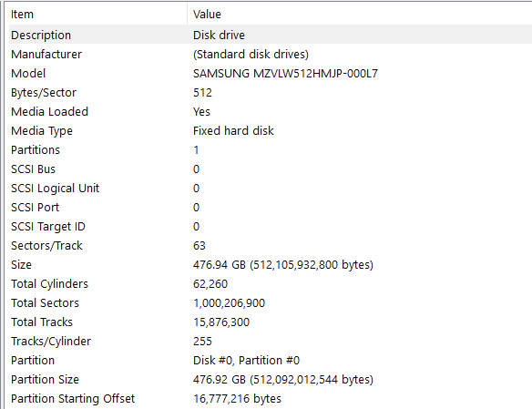Select the Description row

(271, 35)
